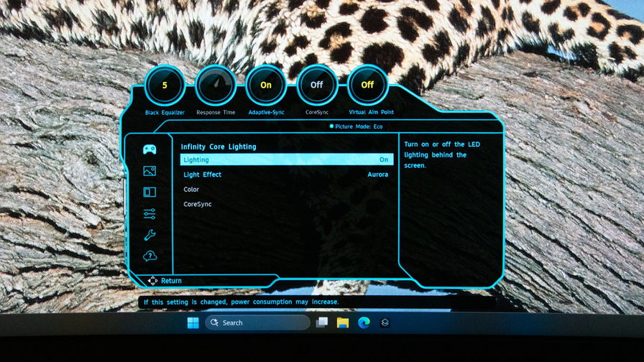Viewport: 644px width, 362px height.
Task: Open File Explorer from the taskbar
Action: 343,322
